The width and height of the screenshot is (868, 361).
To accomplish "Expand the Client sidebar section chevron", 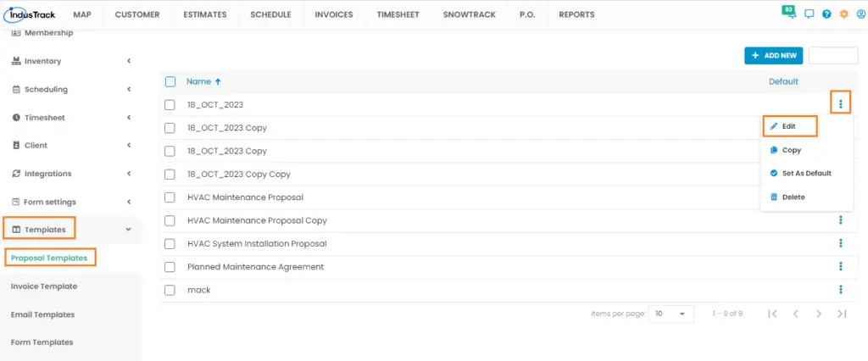I will (129, 145).
